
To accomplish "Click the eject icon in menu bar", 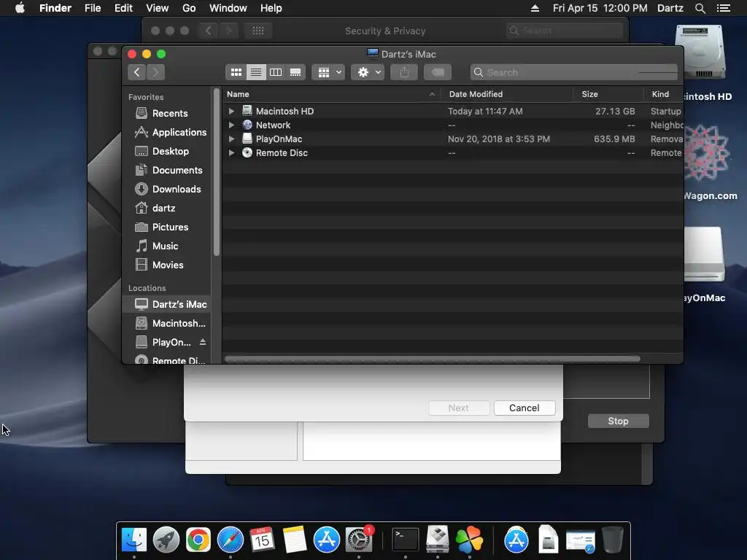I will (x=535, y=8).
